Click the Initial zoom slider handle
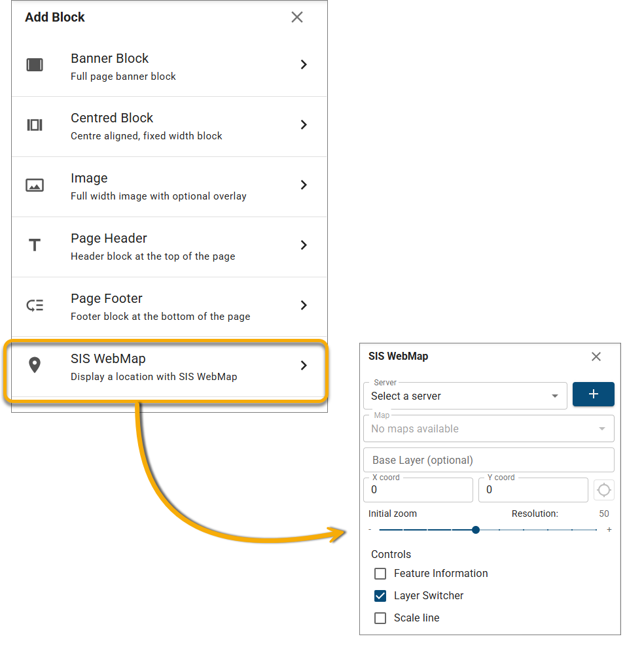644x662 pixels. [476, 530]
